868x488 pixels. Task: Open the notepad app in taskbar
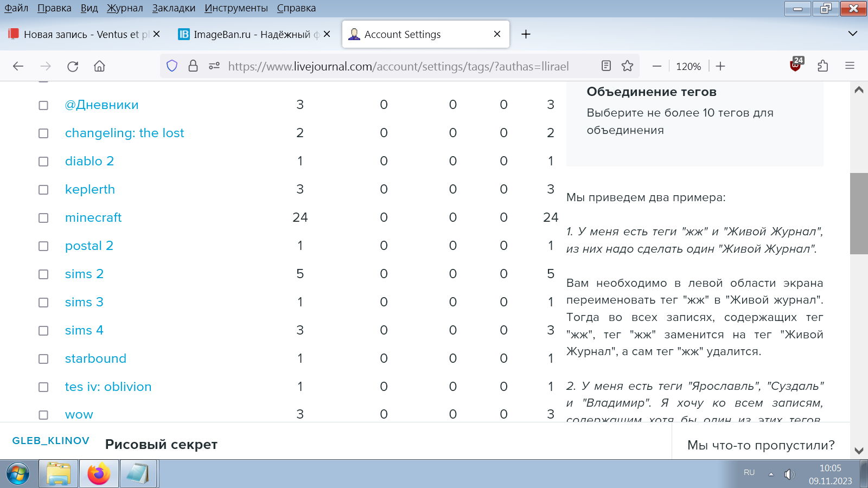[138, 474]
